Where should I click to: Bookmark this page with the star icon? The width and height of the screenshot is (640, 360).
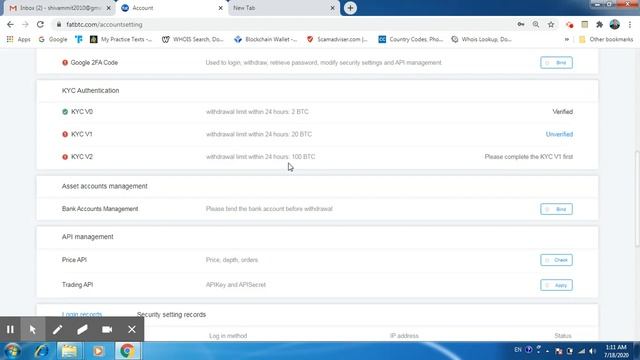[551, 24]
